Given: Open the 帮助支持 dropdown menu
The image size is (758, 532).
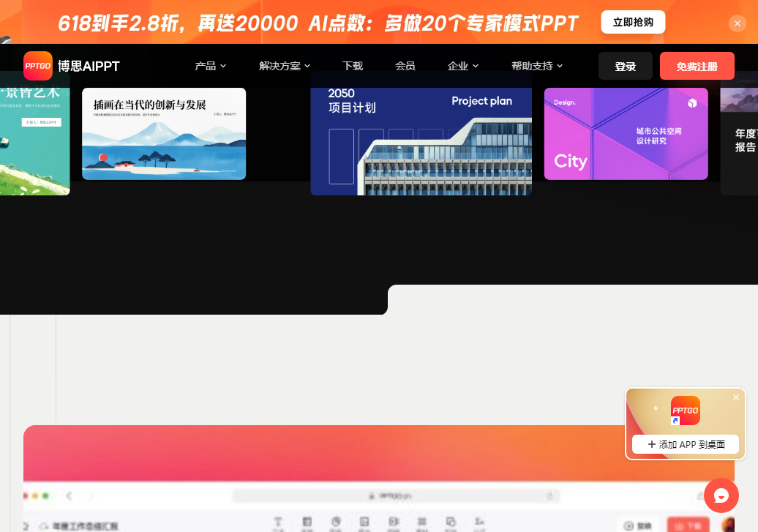Looking at the screenshot, I should (x=537, y=66).
